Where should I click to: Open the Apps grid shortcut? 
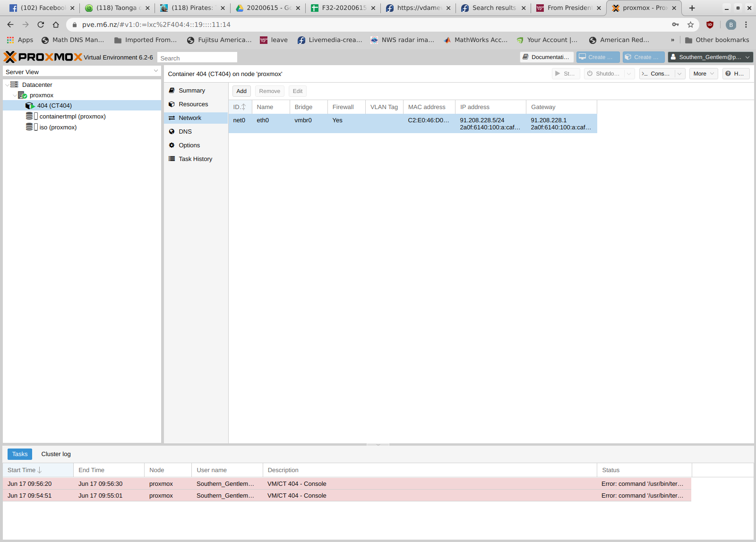tap(20, 40)
